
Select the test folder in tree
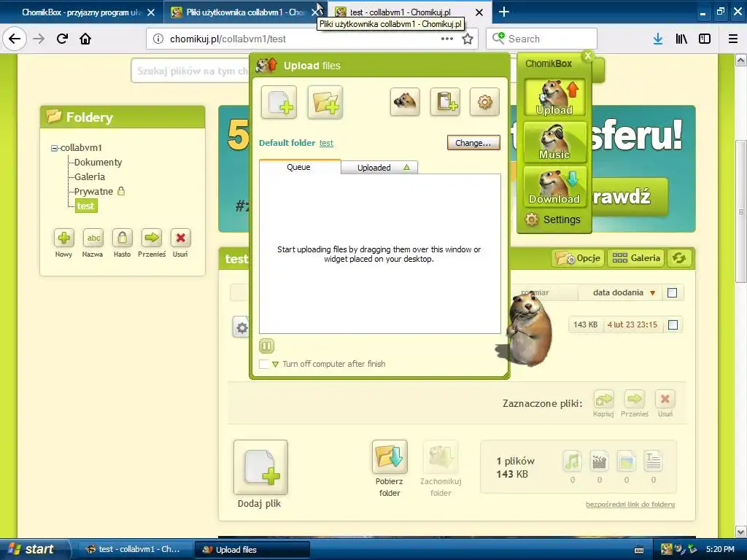[x=86, y=206]
